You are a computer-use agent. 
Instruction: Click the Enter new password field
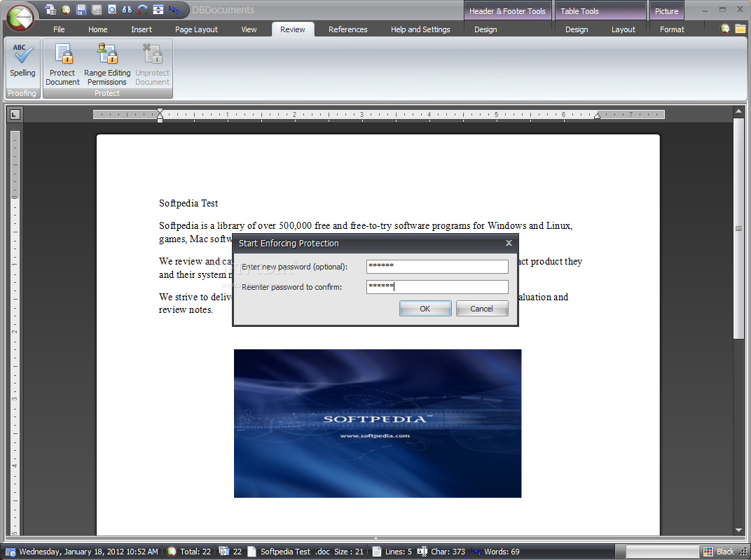437,267
